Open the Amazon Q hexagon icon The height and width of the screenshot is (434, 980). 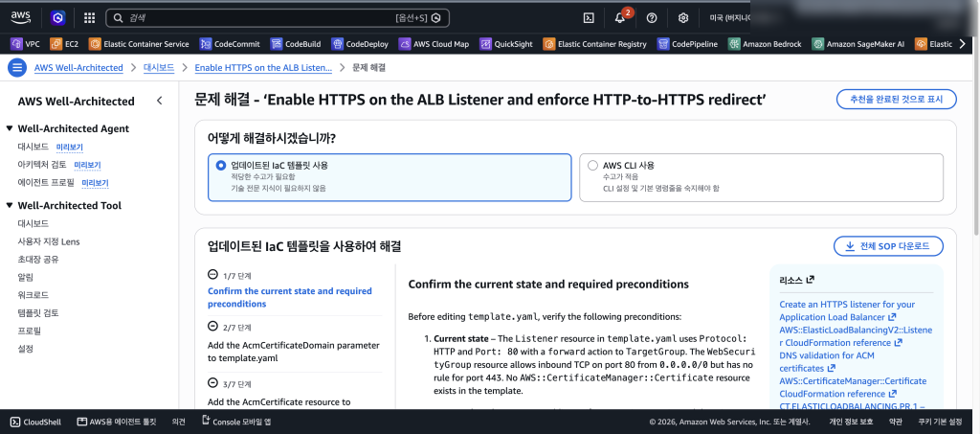(58, 18)
